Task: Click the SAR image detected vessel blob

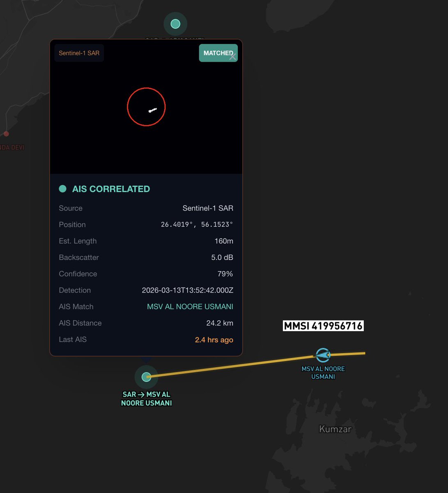Action: coord(152,110)
